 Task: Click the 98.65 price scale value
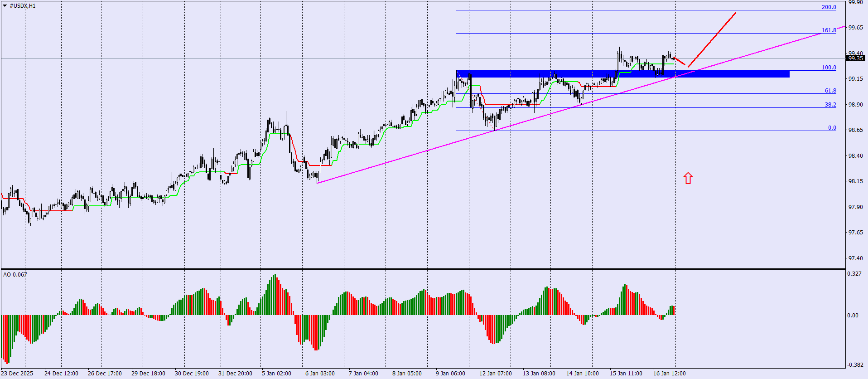point(855,130)
